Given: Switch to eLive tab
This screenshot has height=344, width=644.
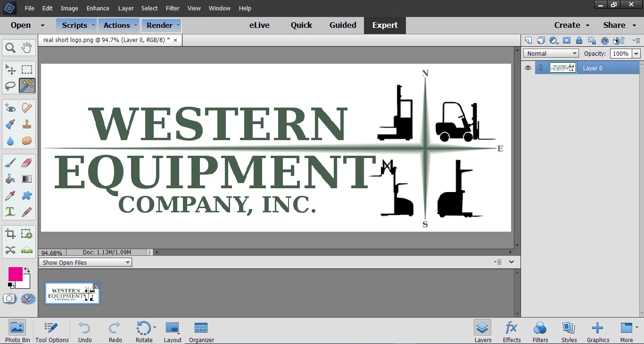Looking at the screenshot, I should point(259,25).
